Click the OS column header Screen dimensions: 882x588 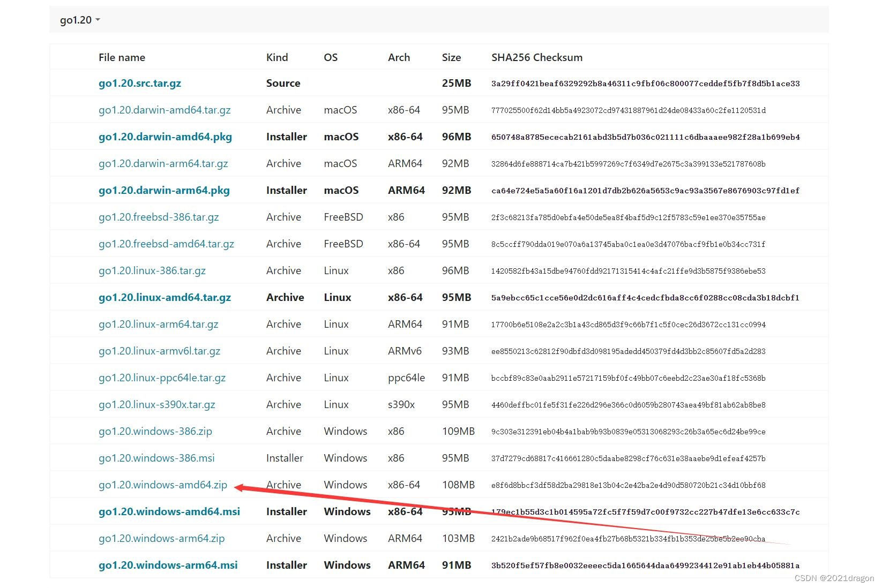coord(331,57)
